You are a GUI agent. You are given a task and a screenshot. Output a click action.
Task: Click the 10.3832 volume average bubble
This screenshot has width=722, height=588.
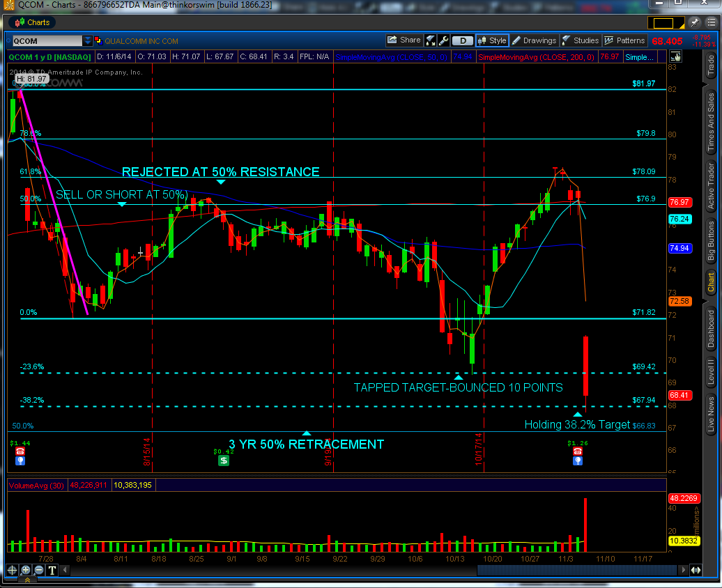point(684,541)
